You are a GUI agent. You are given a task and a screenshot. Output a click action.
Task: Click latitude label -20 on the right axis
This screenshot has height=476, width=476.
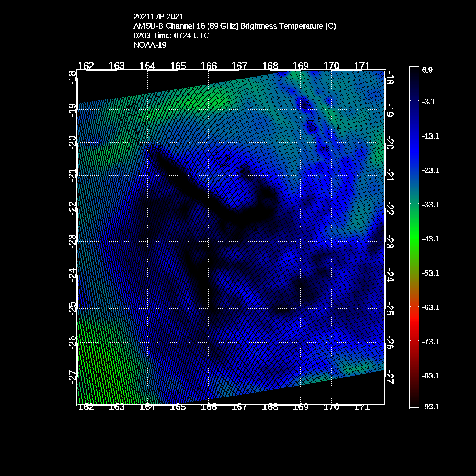pyautogui.click(x=390, y=143)
